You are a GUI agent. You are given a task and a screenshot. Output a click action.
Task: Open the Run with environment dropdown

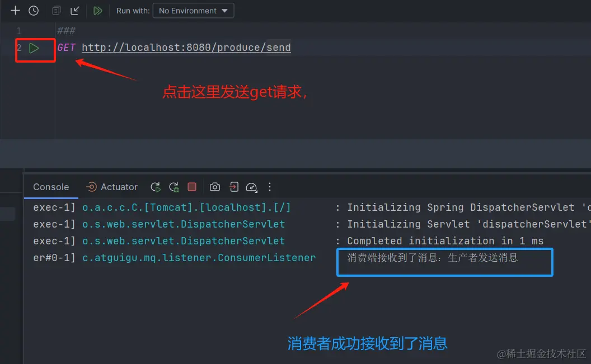(x=193, y=11)
